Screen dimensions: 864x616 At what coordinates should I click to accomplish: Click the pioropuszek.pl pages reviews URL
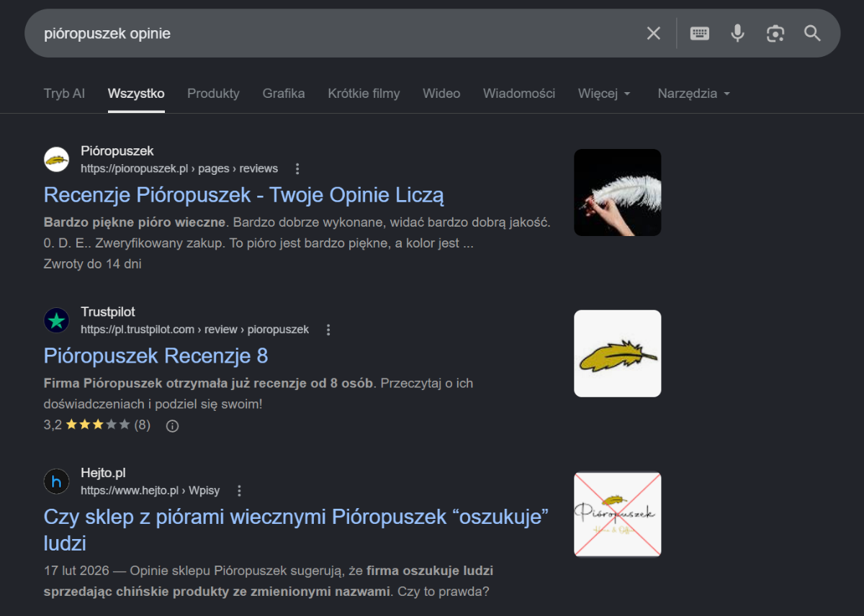(179, 168)
